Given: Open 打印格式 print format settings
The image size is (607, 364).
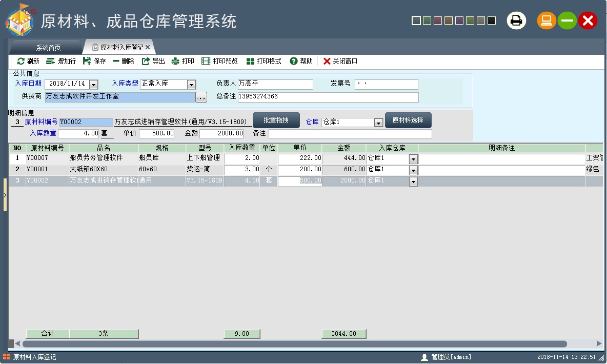Looking at the screenshot, I should pos(250,61).
